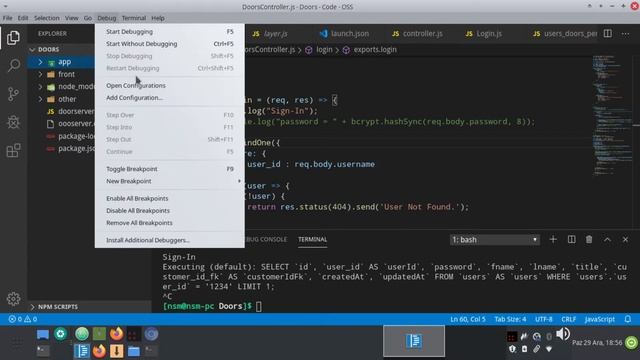This screenshot has width=640, height=360.
Task: Select Add Configuration menu entry
Action: [x=170, y=98]
